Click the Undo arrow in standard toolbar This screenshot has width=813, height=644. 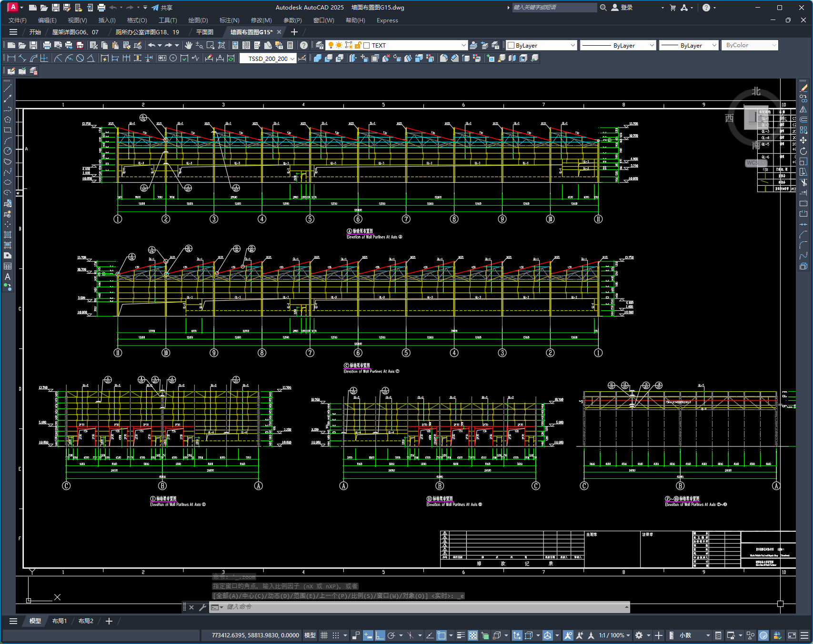151,45
